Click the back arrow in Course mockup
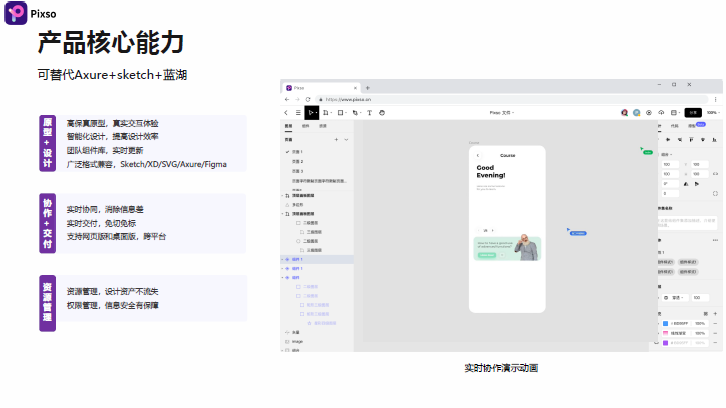This screenshot has height=408, width=726. point(477,155)
